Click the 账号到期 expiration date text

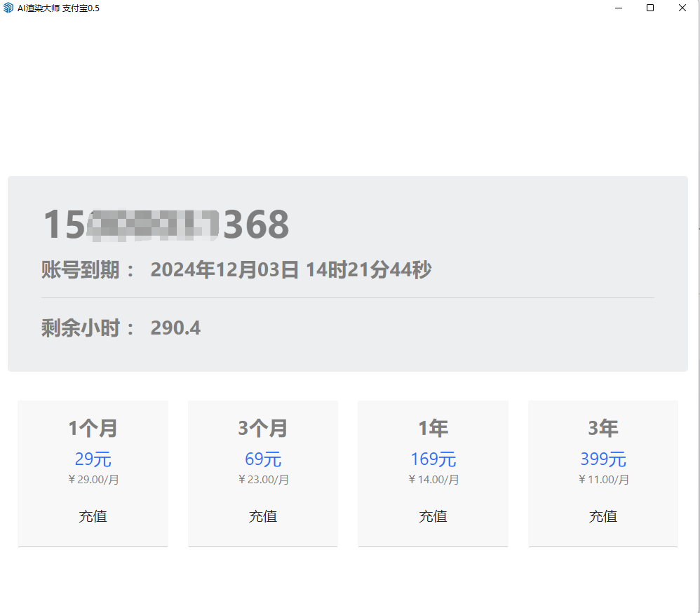point(290,270)
